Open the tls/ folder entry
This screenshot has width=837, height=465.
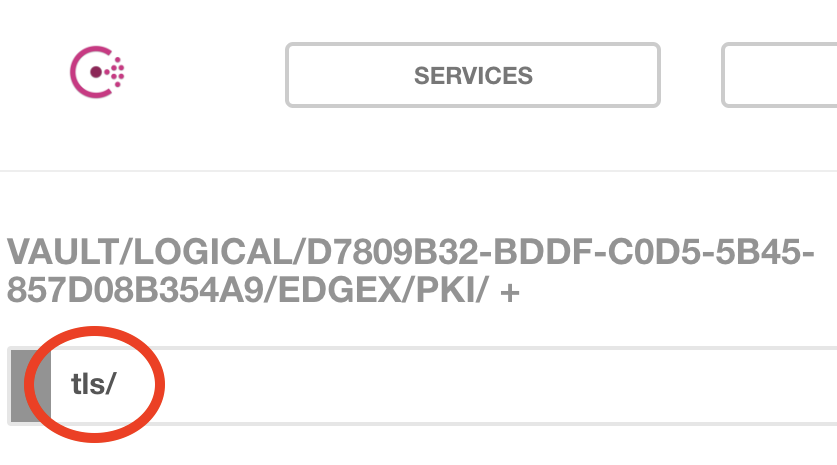[x=93, y=385]
